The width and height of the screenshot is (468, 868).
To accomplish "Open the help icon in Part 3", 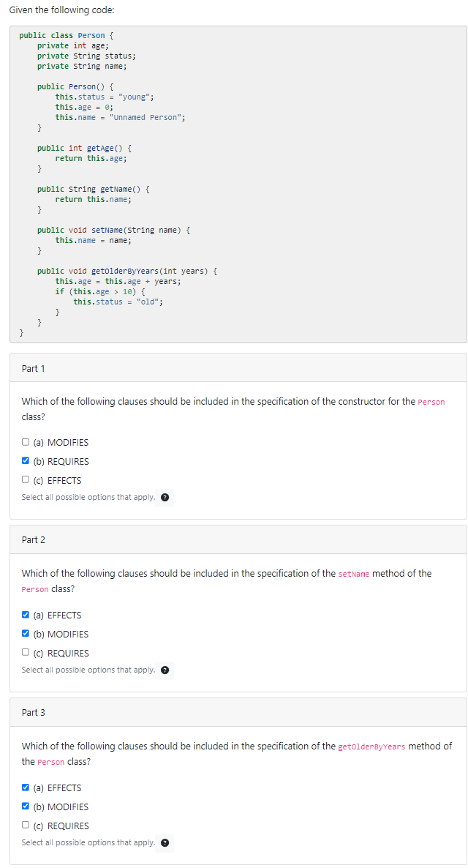I will click(x=165, y=843).
